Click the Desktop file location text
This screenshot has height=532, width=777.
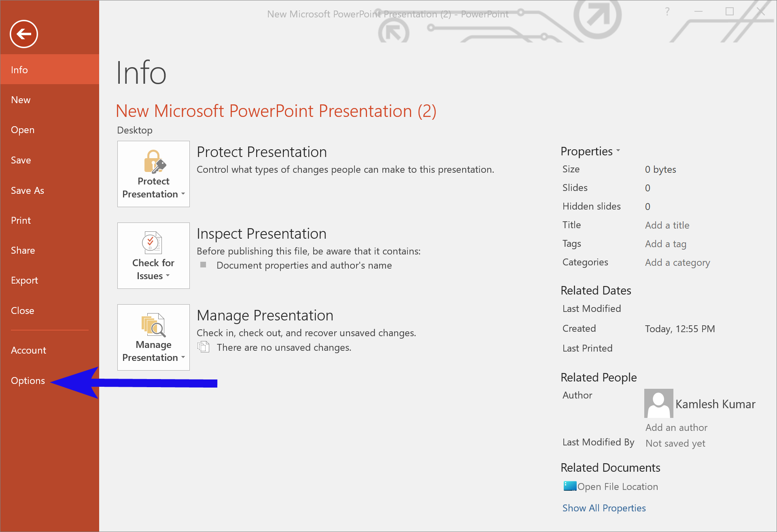[135, 130]
